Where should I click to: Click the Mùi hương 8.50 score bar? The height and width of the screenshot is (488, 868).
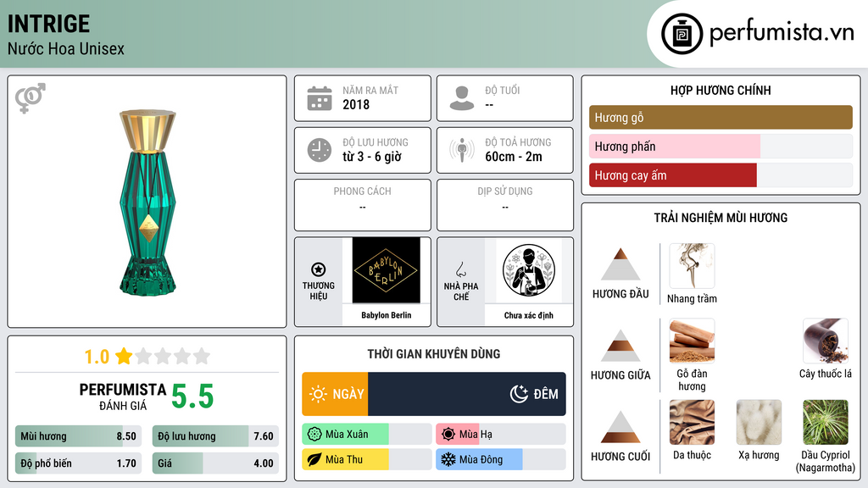78,436
